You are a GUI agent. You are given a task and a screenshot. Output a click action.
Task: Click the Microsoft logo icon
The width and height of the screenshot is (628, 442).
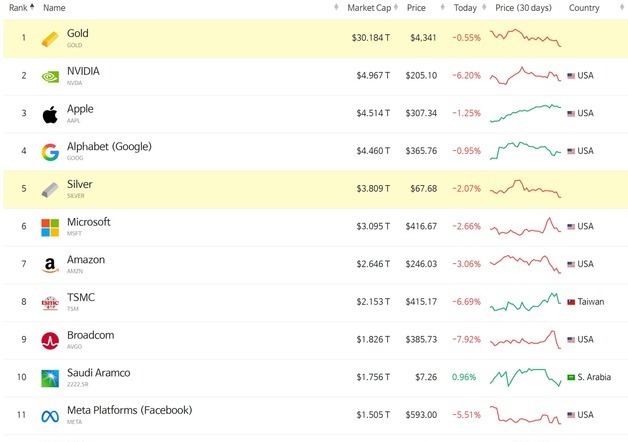click(50, 227)
